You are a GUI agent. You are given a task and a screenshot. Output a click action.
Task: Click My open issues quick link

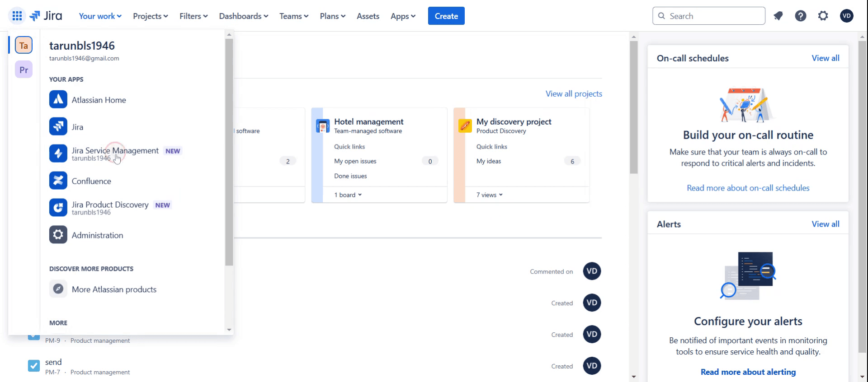pyautogui.click(x=355, y=161)
